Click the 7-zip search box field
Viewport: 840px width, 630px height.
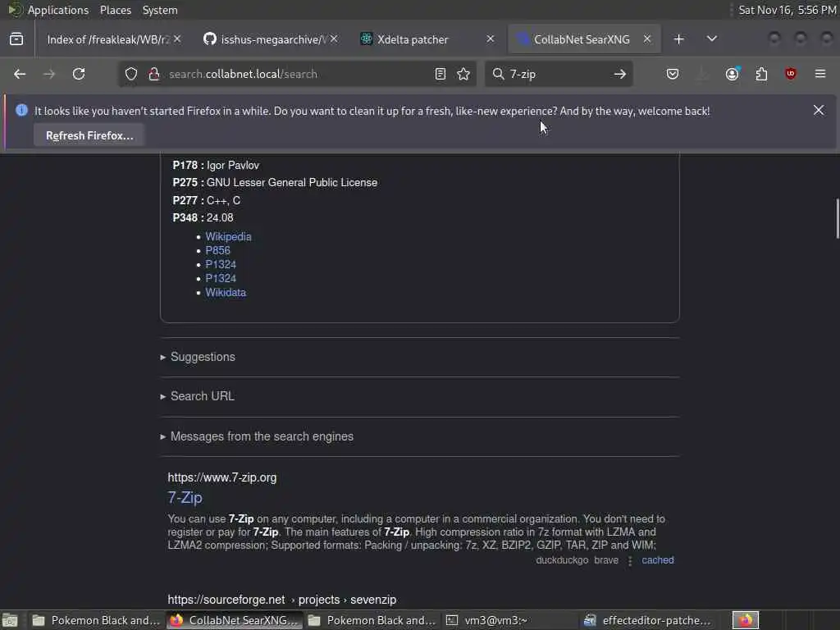point(557,74)
